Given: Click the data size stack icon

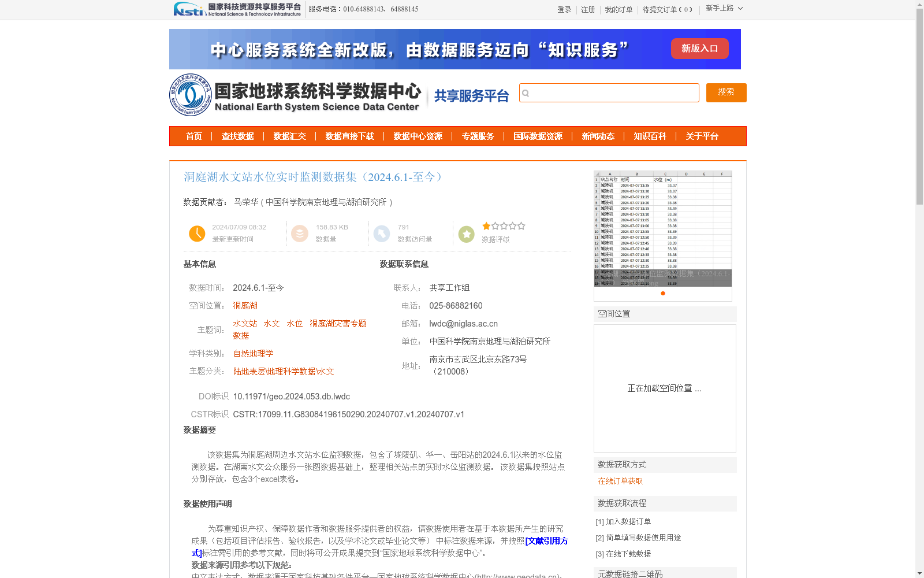Looking at the screenshot, I should click(x=300, y=234).
